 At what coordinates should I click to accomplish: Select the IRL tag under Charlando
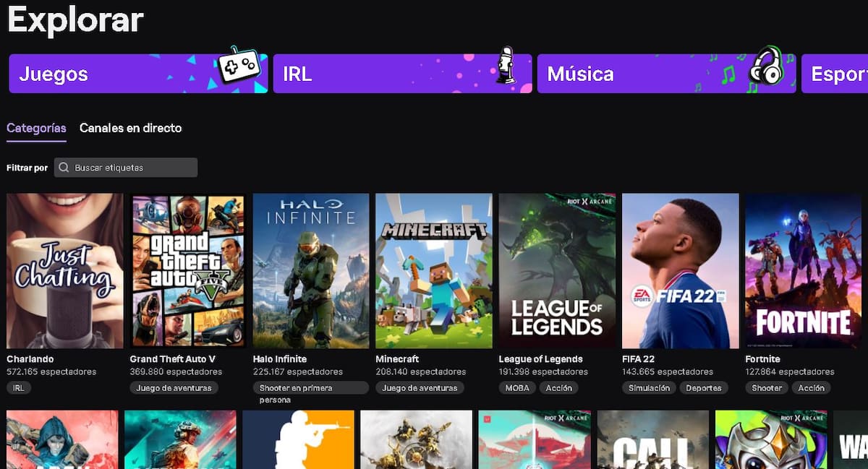click(x=19, y=388)
